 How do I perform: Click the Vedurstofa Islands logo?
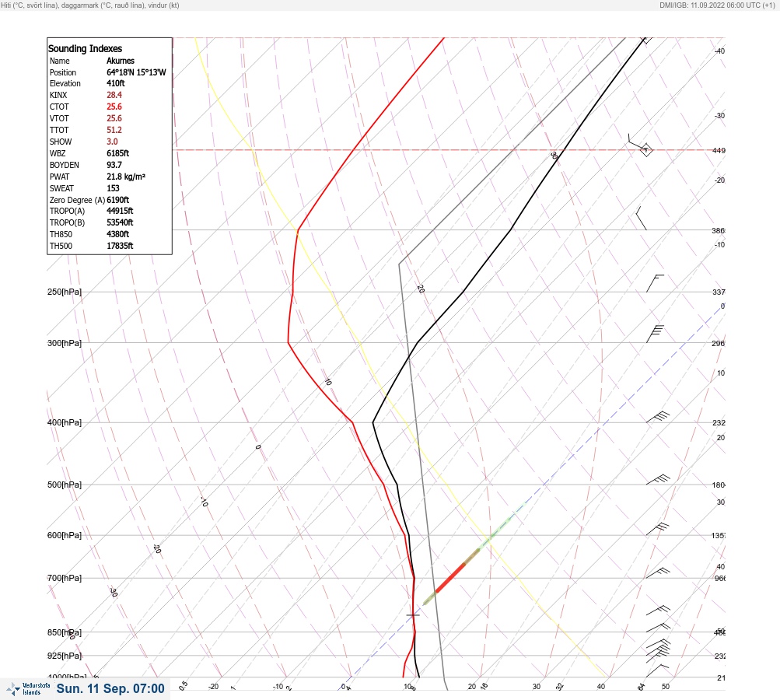(x=28, y=689)
